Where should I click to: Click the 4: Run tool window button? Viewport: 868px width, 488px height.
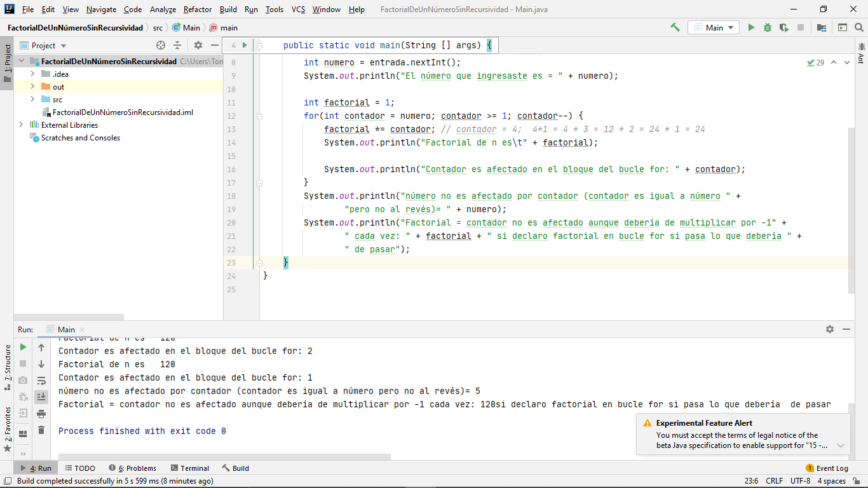pyautogui.click(x=37, y=468)
